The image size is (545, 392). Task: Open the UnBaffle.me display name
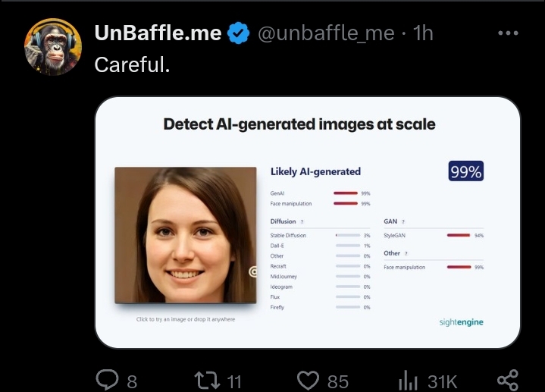point(158,33)
